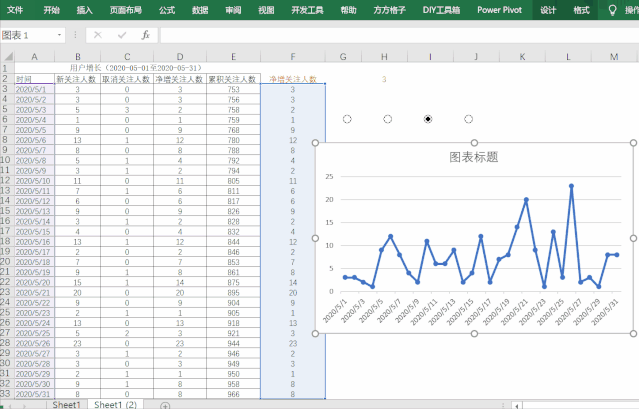
Task: Open the DIY工具箱 tab
Action: pos(441,10)
